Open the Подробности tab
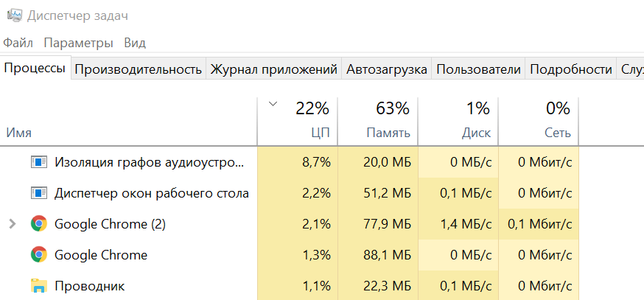This screenshot has width=644, height=300. click(x=571, y=69)
